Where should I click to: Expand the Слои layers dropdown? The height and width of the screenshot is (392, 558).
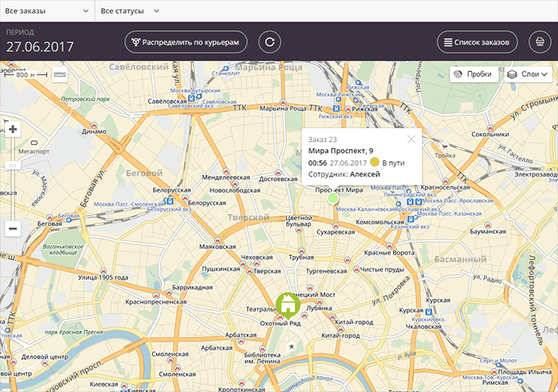click(x=526, y=74)
